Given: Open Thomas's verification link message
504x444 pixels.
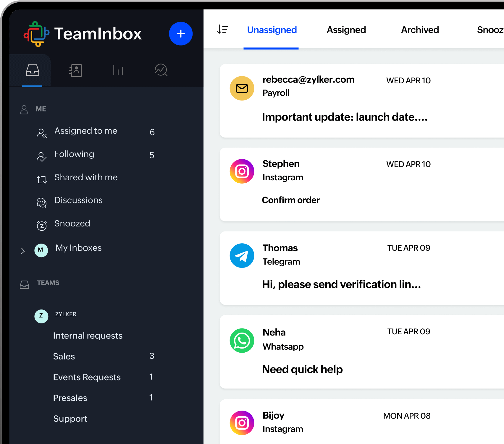Looking at the screenshot, I should point(342,284).
